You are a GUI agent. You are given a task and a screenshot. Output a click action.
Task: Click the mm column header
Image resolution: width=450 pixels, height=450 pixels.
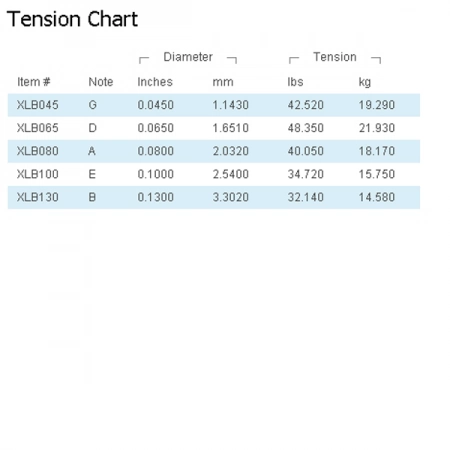coord(223,82)
